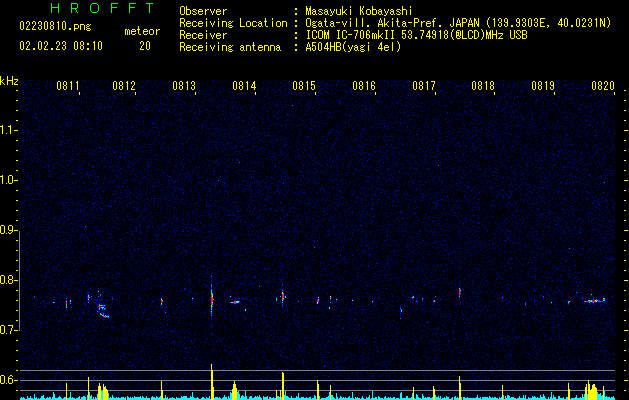Click the meteor echo before 0818
629x400 pixels.
point(460,292)
